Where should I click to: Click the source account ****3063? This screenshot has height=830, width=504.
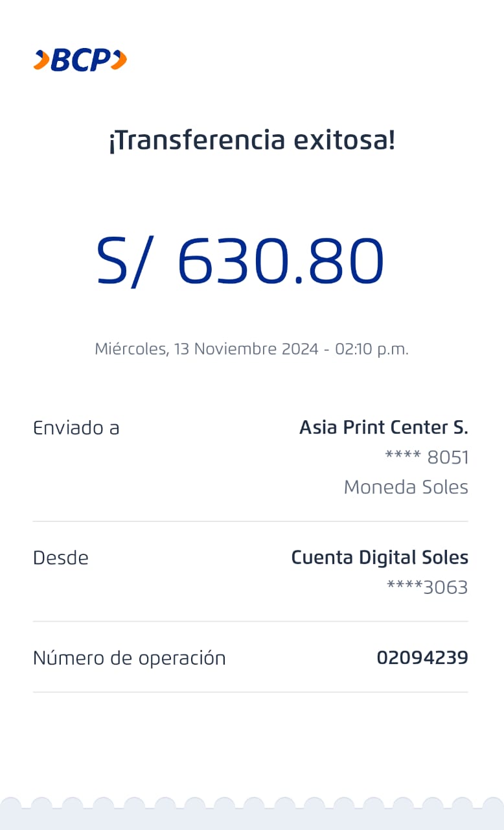pos(427,587)
